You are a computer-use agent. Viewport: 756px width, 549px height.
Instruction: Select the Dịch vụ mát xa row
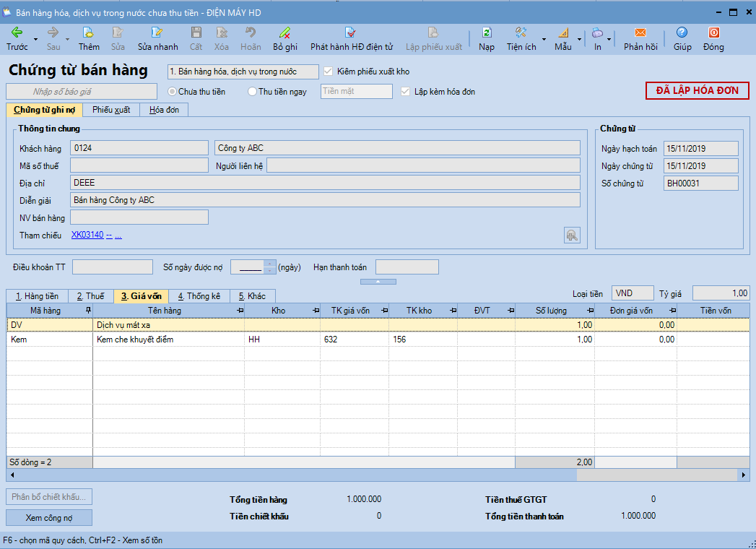[378, 324]
